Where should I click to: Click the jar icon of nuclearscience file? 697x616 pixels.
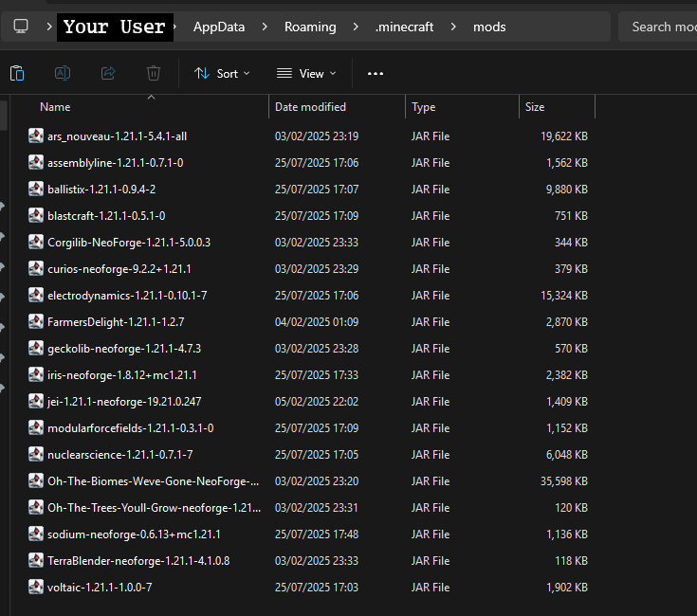(x=36, y=454)
